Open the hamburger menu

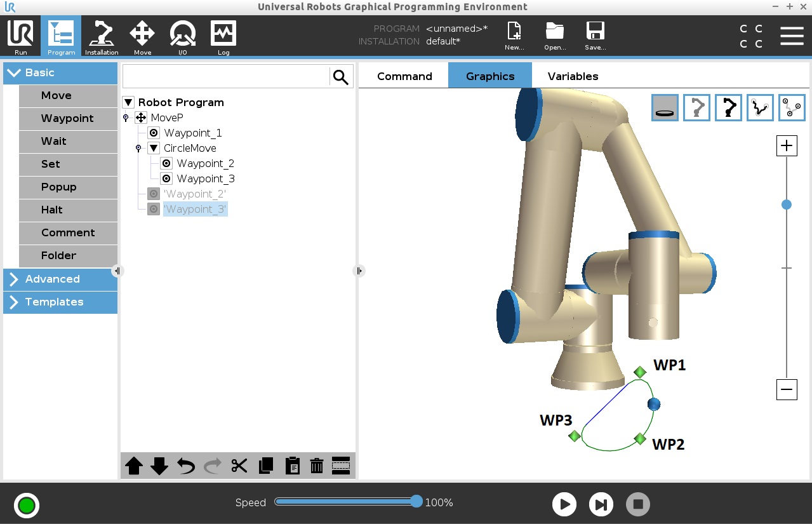pyautogui.click(x=792, y=36)
